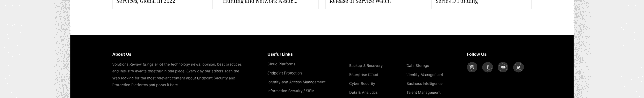Open Information Security / SIEM link
644x98 pixels.
point(291,91)
